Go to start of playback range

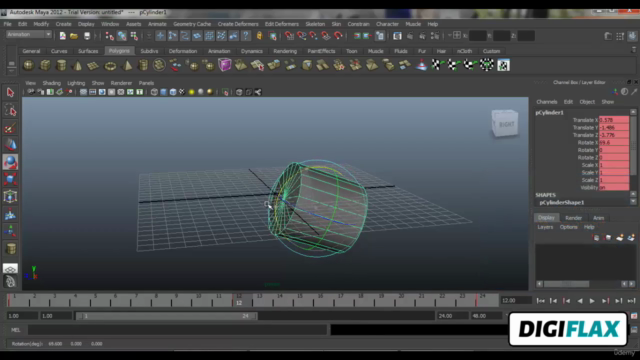[540, 301]
